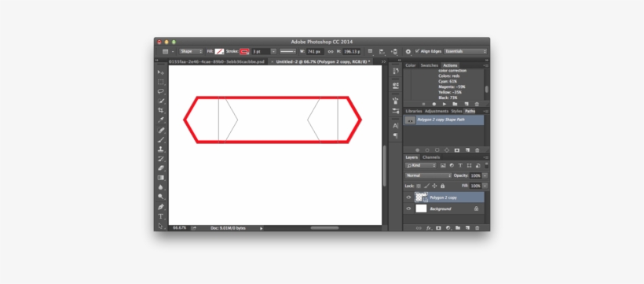
Task: Open the Normal blend mode dropdown
Action: pos(428,175)
